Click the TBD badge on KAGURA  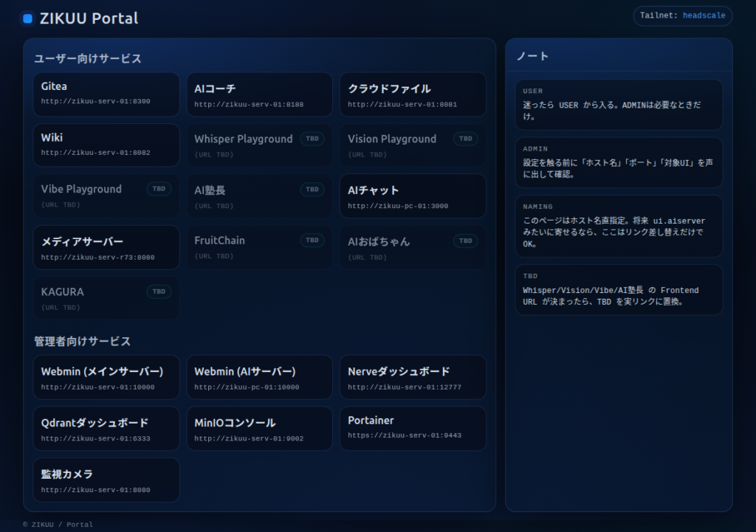coord(159,291)
